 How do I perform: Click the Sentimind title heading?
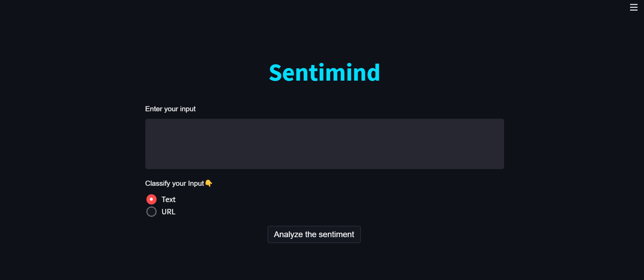(x=324, y=73)
